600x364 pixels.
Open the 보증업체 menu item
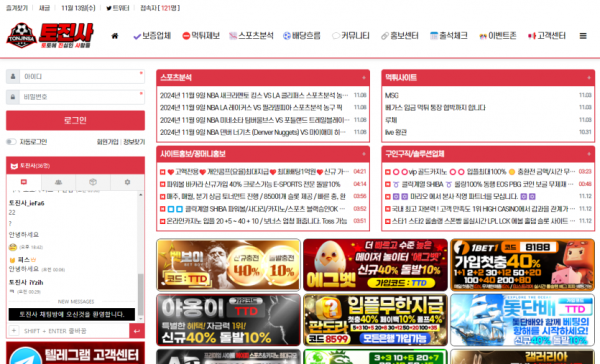tap(152, 36)
